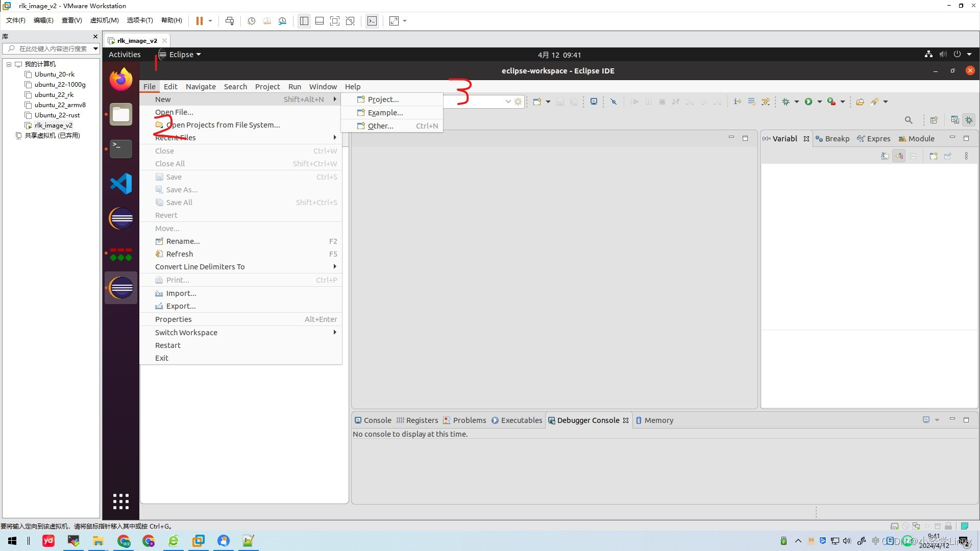Expand the Run button dropdown arrow
This screenshot has width=980, height=551.
[x=820, y=102]
